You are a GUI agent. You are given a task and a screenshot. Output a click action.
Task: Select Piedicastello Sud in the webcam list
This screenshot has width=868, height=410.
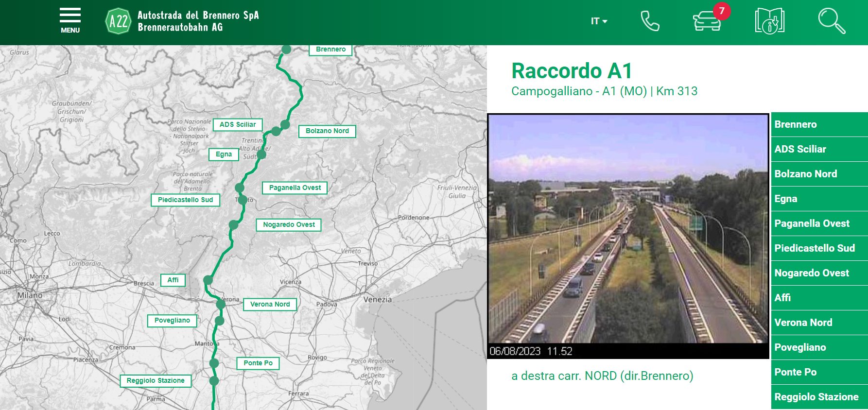(819, 248)
